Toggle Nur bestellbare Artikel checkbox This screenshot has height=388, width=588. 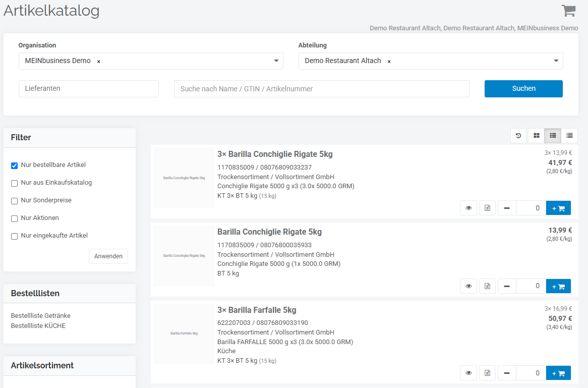[14, 165]
